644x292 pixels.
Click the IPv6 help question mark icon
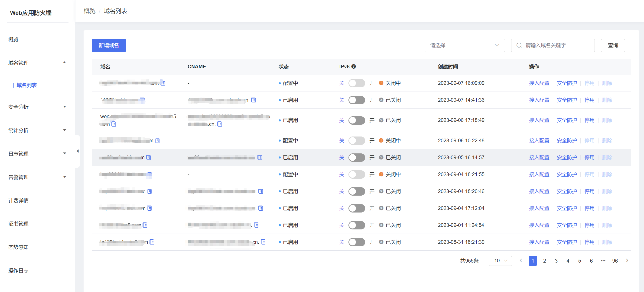click(354, 66)
